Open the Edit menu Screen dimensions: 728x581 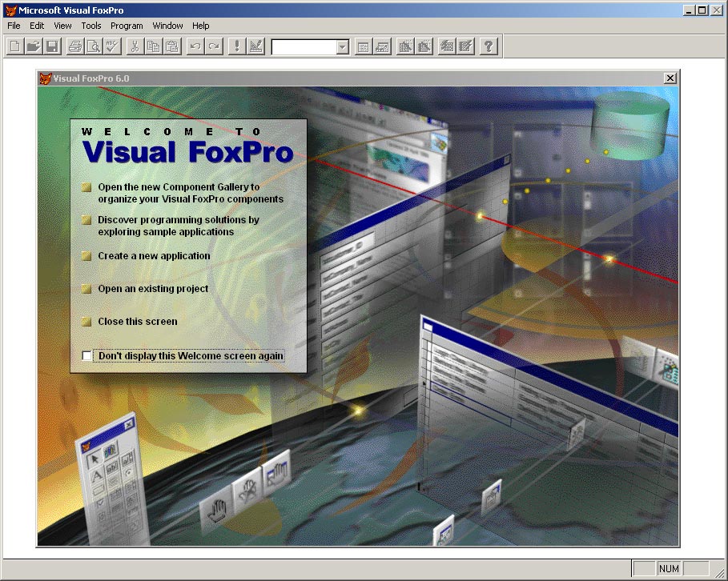(x=37, y=26)
